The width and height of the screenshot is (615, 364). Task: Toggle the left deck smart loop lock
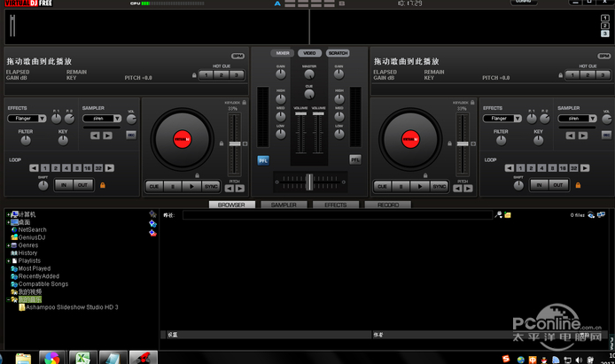click(x=103, y=185)
